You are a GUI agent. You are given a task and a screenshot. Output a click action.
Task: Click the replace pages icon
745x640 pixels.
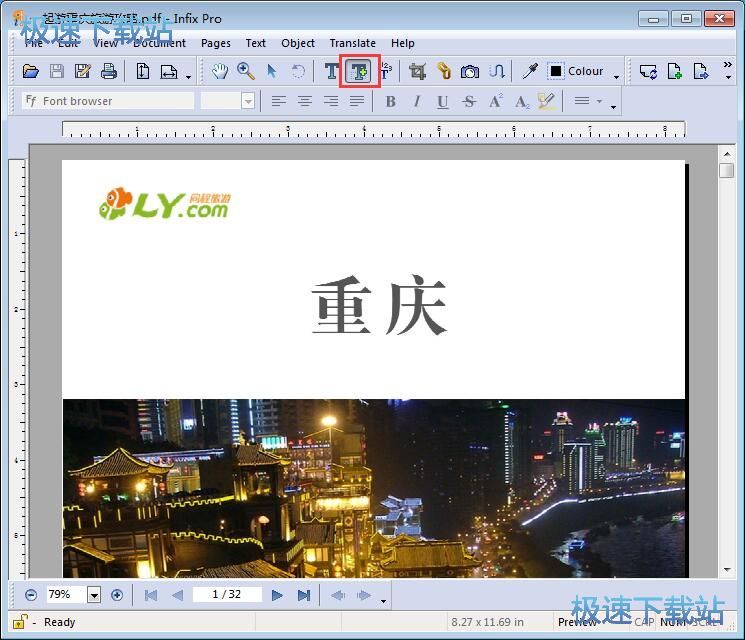pos(648,72)
